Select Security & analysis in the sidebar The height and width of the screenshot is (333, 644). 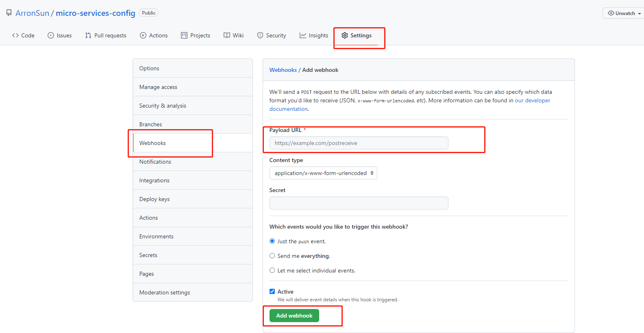193,106
